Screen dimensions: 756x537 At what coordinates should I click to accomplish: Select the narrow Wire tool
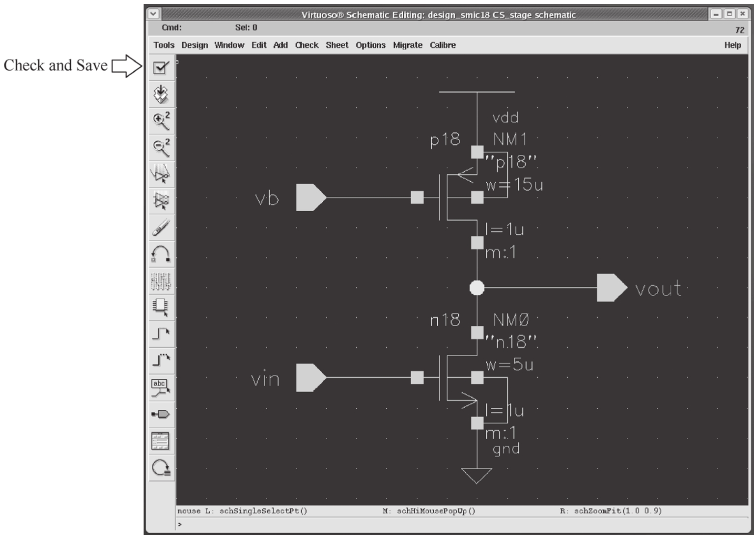pyautogui.click(x=161, y=334)
